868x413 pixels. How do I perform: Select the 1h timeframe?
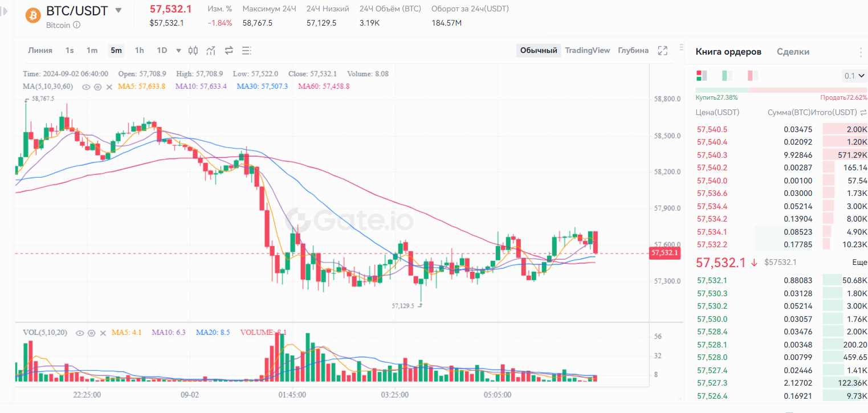pyautogui.click(x=139, y=51)
